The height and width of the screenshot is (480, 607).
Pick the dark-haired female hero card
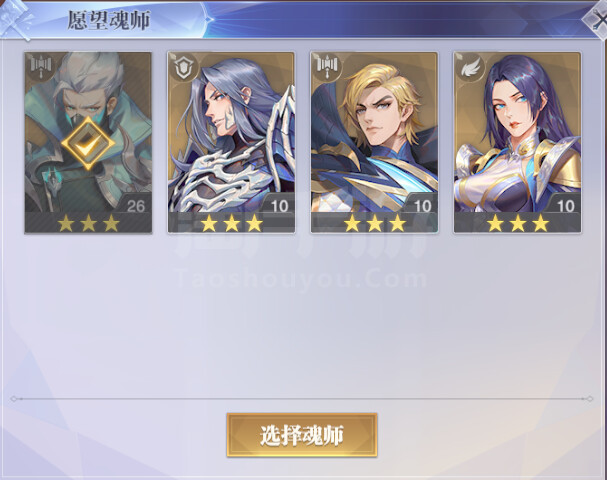[x=518, y=143]
